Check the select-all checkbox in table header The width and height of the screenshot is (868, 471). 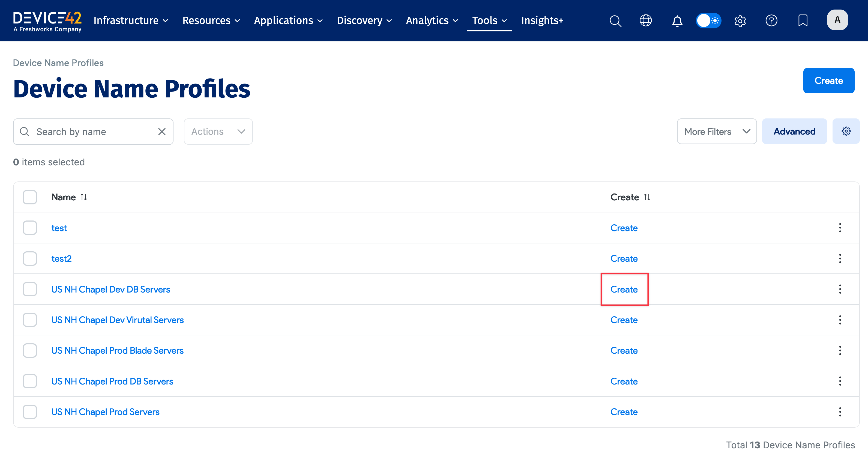pyautogui.click(x=30, y=197)
